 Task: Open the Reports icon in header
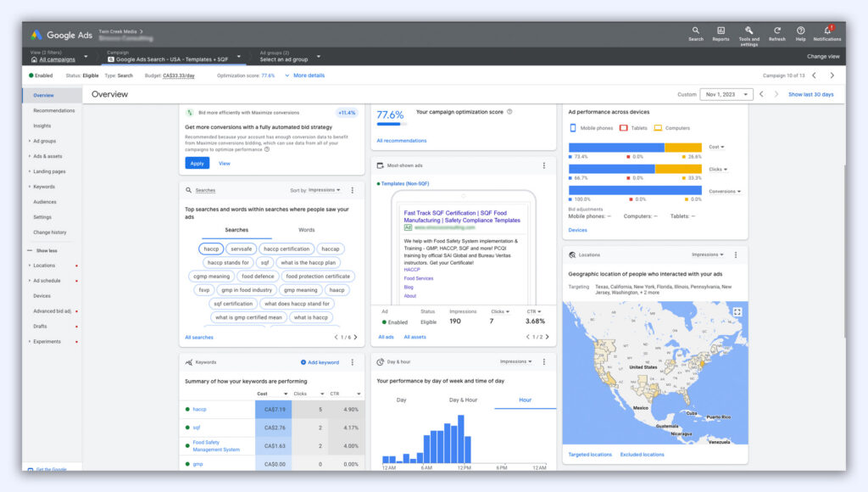[721, 33]
